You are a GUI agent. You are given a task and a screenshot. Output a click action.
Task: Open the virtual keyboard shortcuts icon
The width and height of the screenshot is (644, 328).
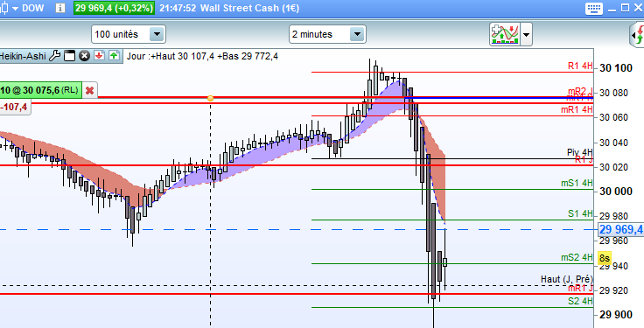point(594,8)
